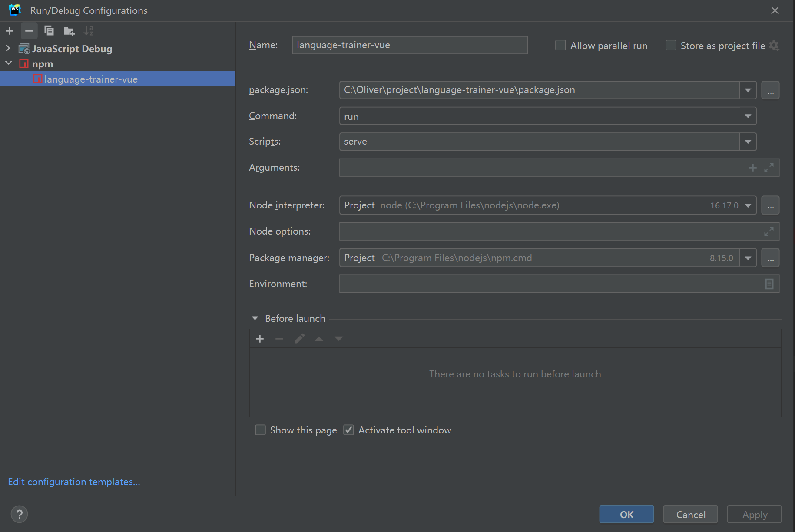This screenshot has height=532, width=795.
Task: Browse for the Node interpreter
Action: 770,205
